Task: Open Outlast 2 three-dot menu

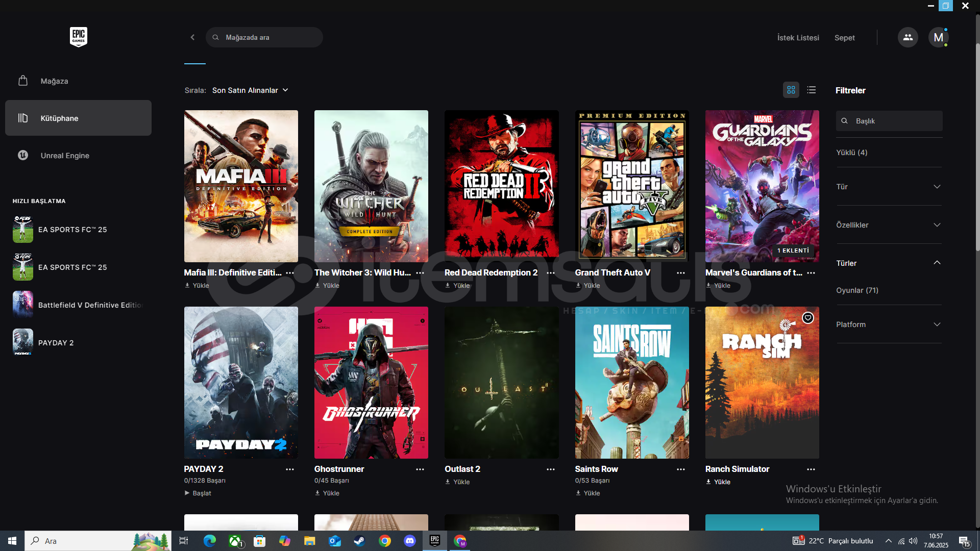Action: 551,469
